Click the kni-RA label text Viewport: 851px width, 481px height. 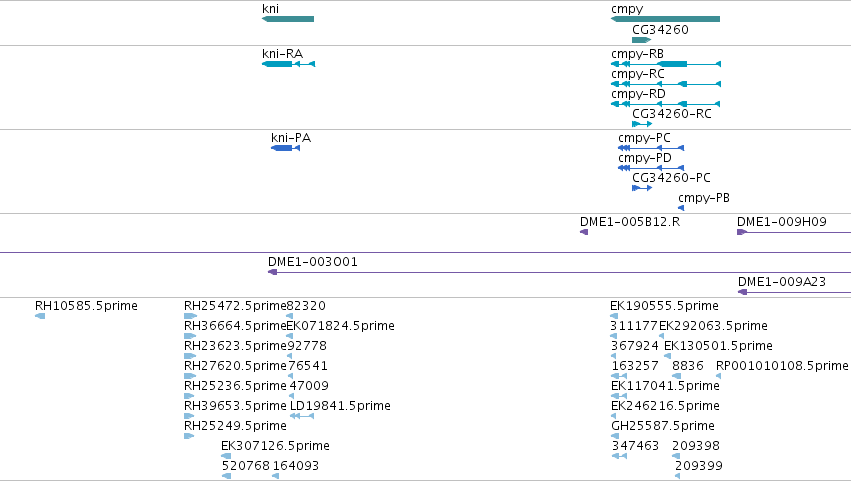pyautogui.click(x=282, y=54)
